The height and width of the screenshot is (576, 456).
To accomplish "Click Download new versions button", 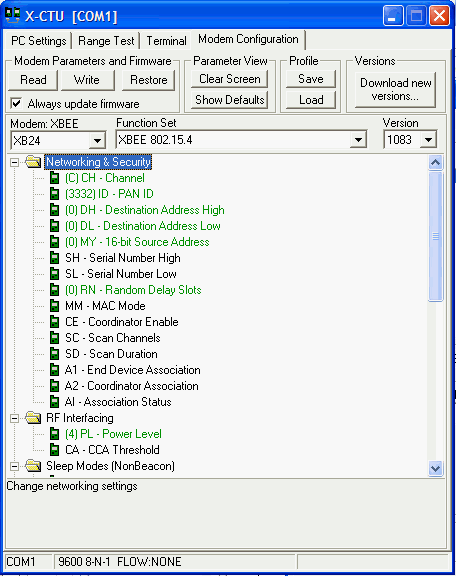I will pos(395,89).
